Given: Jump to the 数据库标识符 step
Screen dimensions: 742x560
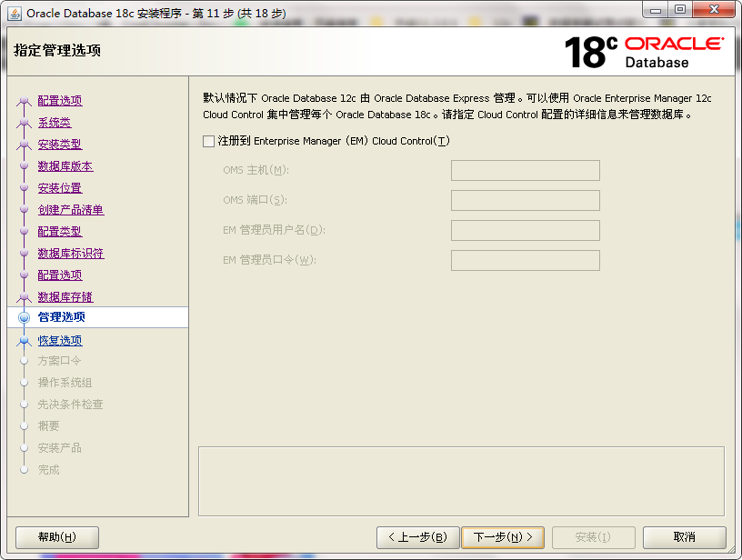Looking at the screenshot, I should click(71, 254).
